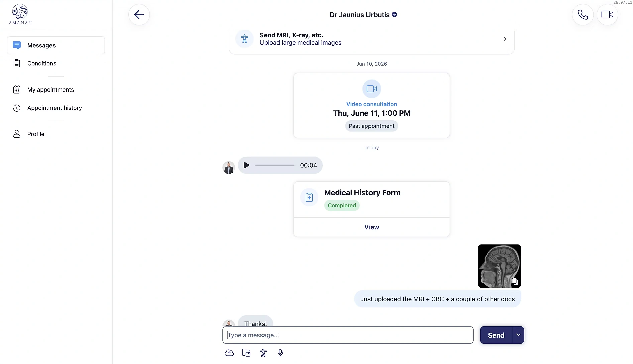This screenshot has height=364, width=633.
Task: Go to My appointments
Action: 56,90
